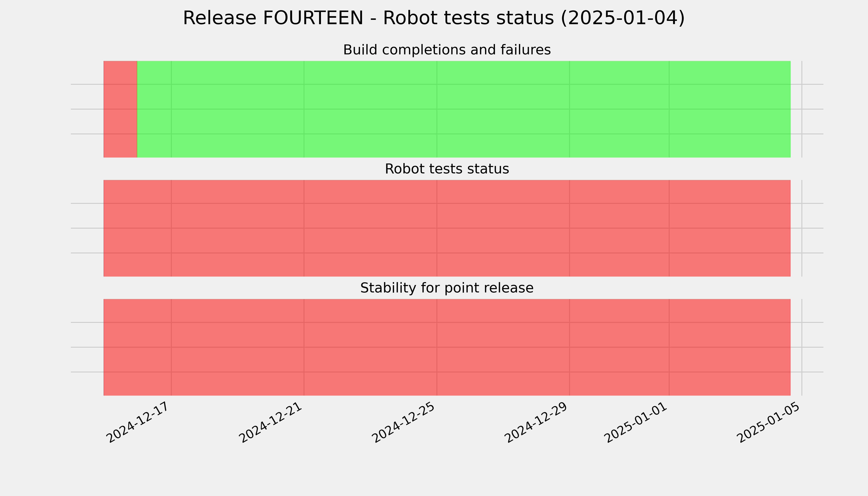
Task: Select the Stability for point release title
Action: (447, 288)
